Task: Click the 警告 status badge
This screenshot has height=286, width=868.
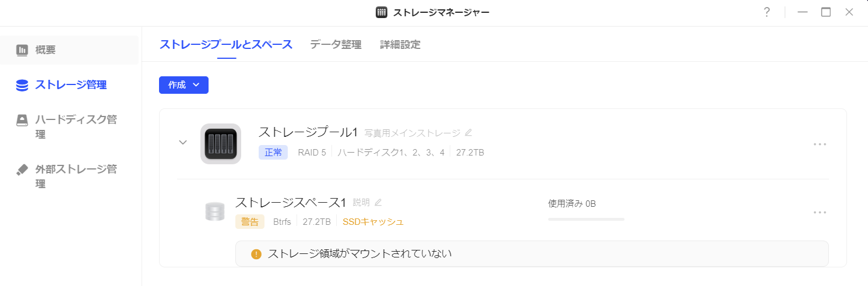Action: point(250,222)
